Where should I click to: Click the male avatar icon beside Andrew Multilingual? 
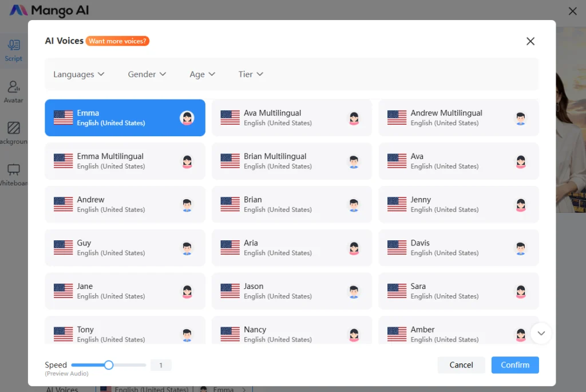(x=520, y=118)
